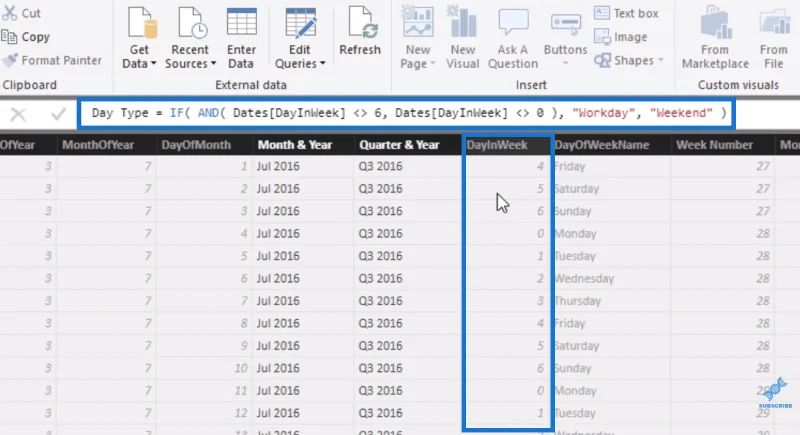Expand the New Page dropdown arrow
800x435 pixels.
pyautogui.click(x=433, y=64)
